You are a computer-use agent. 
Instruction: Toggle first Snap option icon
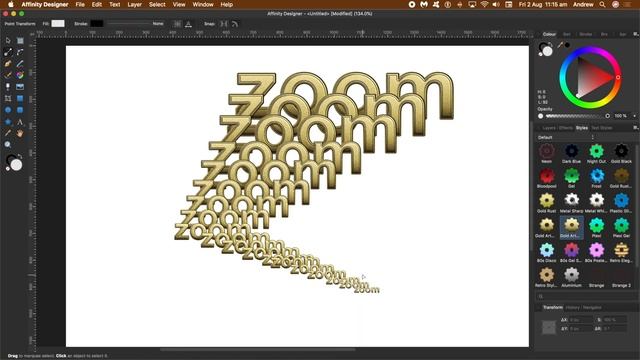point(224,24)
